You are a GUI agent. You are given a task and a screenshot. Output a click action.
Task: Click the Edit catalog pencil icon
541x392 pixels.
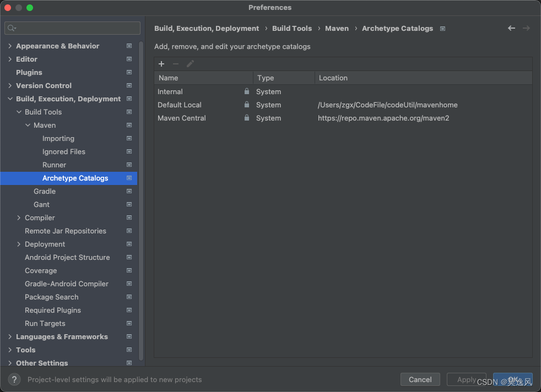(190, 64)
